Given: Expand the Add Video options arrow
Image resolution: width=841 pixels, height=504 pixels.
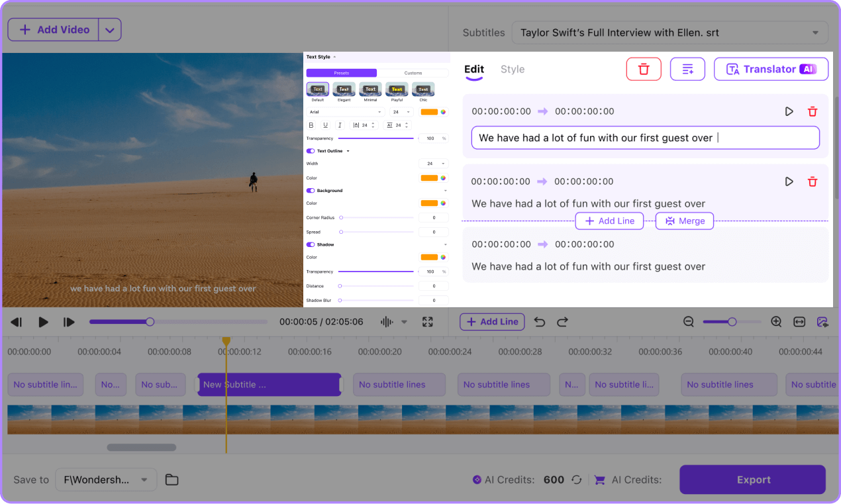Looking at the screenshot, I should click(x=110, y=29).
